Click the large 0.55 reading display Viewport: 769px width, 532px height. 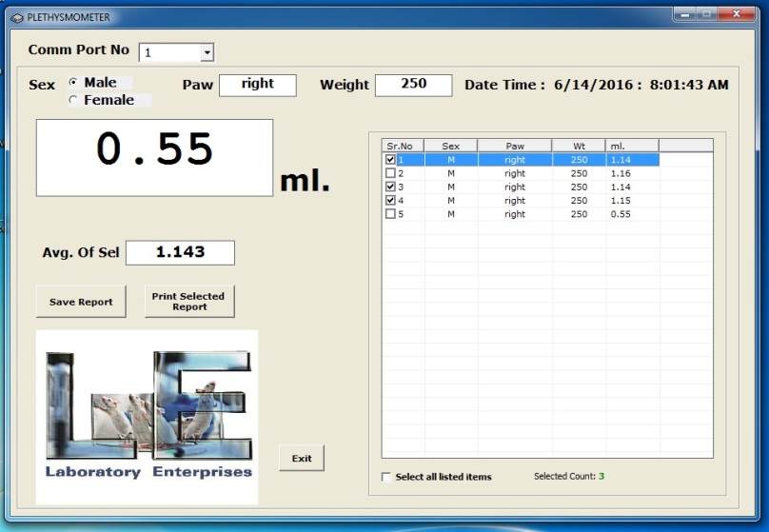[x=154, y=157]
